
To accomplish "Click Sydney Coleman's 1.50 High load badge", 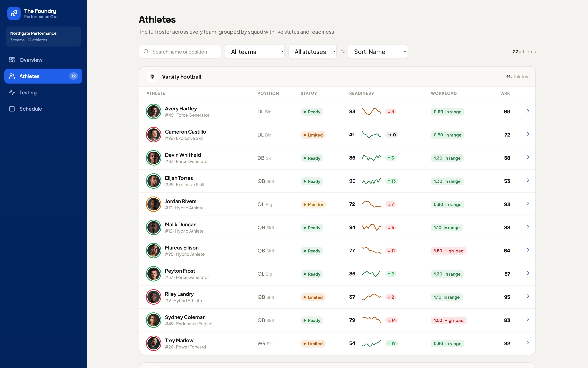I will point(449,320).
